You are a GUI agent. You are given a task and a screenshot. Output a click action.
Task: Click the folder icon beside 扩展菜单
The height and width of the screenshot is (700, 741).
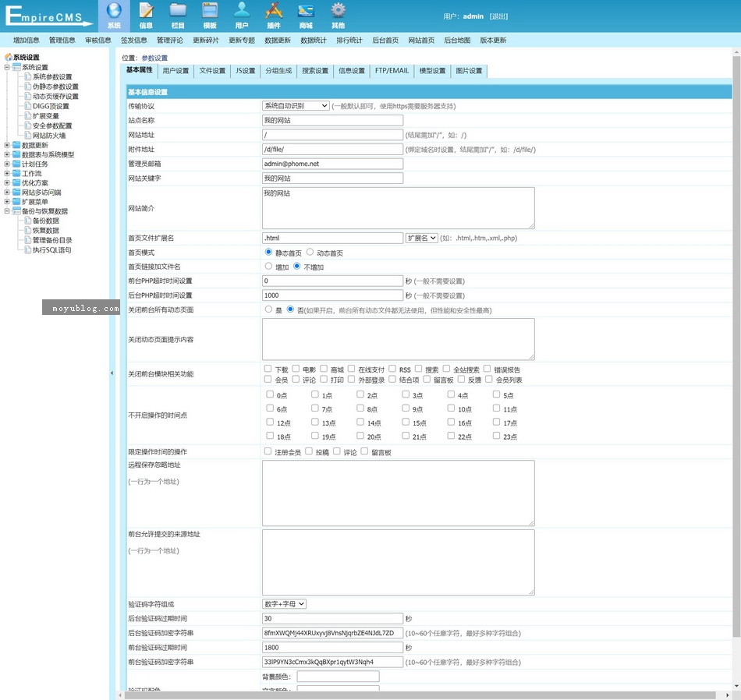[16, 202]
